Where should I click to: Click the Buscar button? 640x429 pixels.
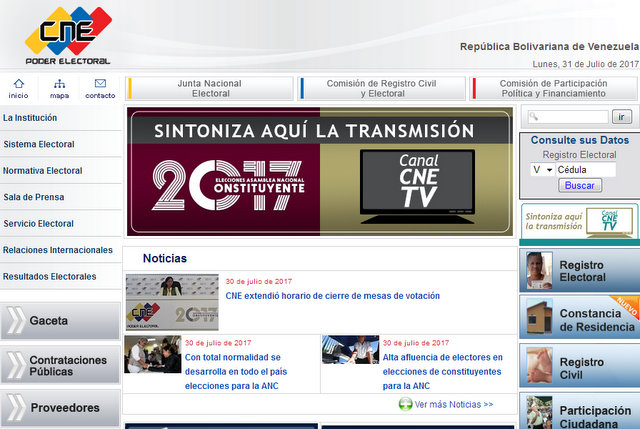tap(580, 185)
